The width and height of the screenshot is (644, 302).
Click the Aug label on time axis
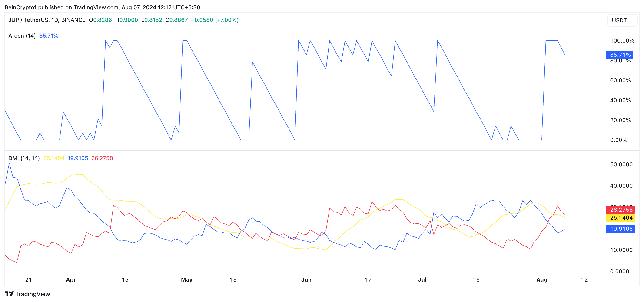[x=541, y=279]
